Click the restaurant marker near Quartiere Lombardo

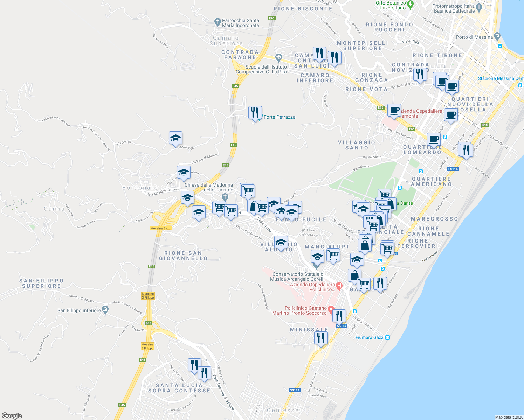pyautogui.click(x=466, y=150)
